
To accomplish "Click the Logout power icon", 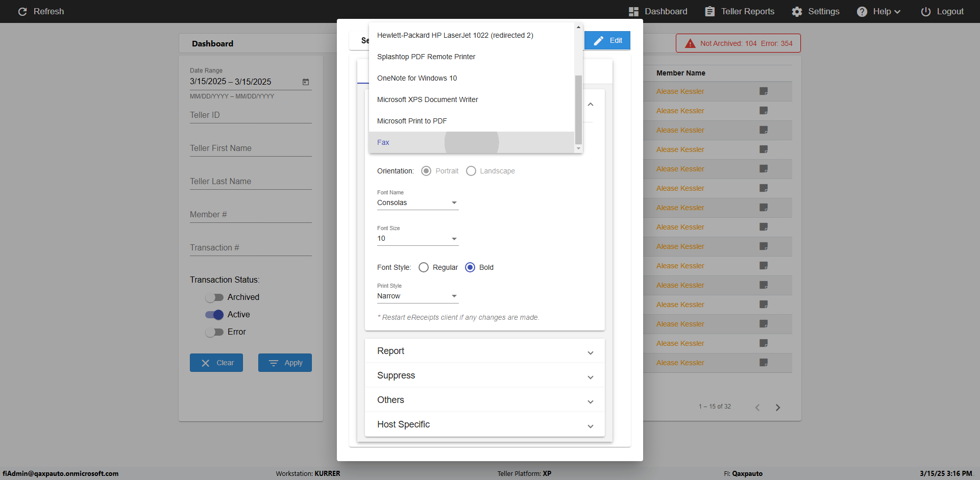I will (x=925, y=12).
